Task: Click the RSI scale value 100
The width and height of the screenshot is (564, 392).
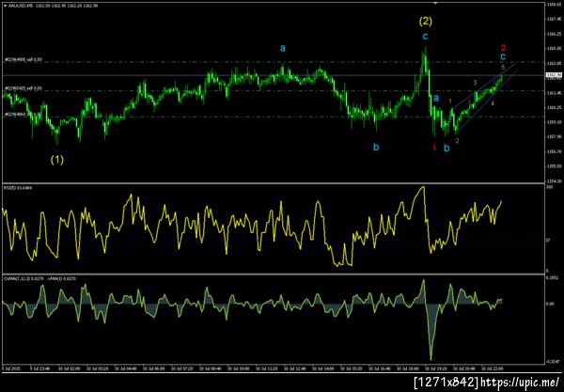Action: click(550, 188)
